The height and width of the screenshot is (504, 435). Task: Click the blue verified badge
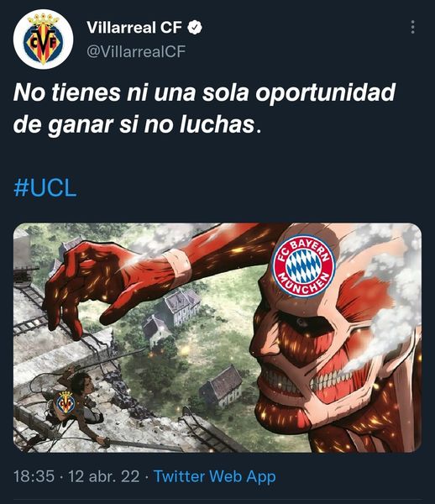(195, 28)
